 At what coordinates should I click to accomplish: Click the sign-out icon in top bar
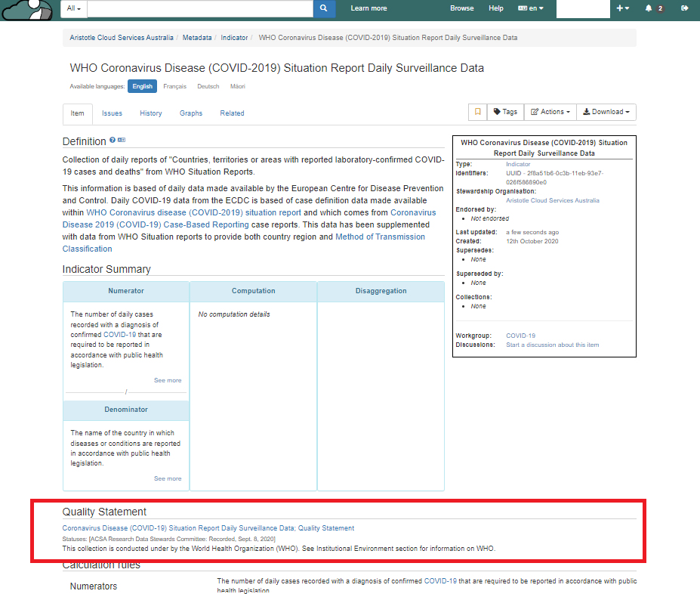[684, 8]
